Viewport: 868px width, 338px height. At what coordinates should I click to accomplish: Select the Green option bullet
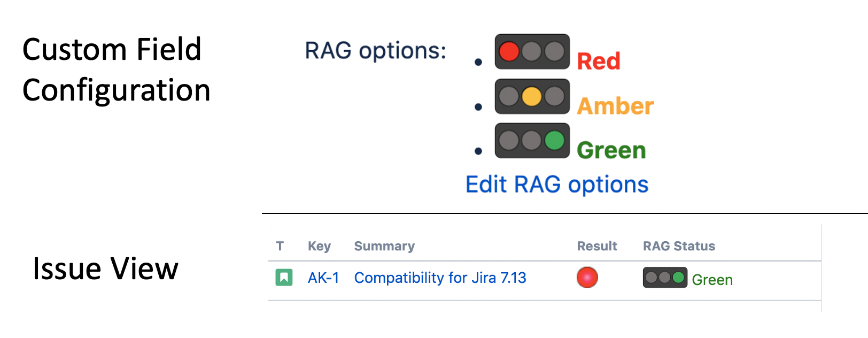478,151
